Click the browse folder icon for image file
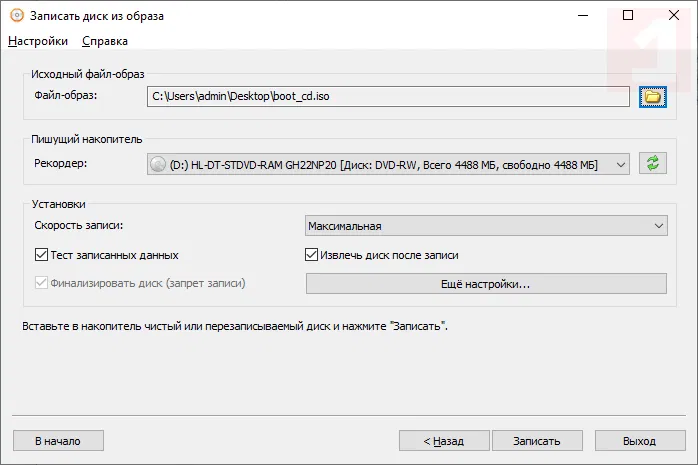Viewport: 698px width, 465px height. click(x=653, y=96)
